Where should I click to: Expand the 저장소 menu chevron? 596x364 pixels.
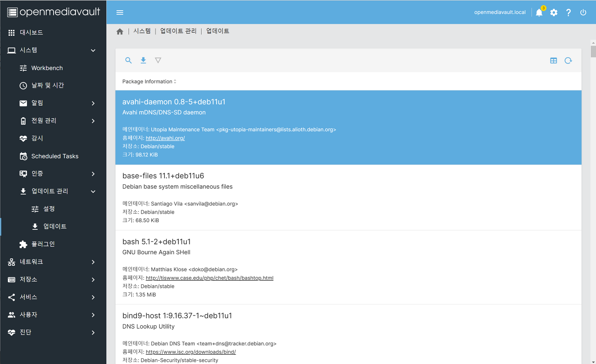tap(93, 280)
